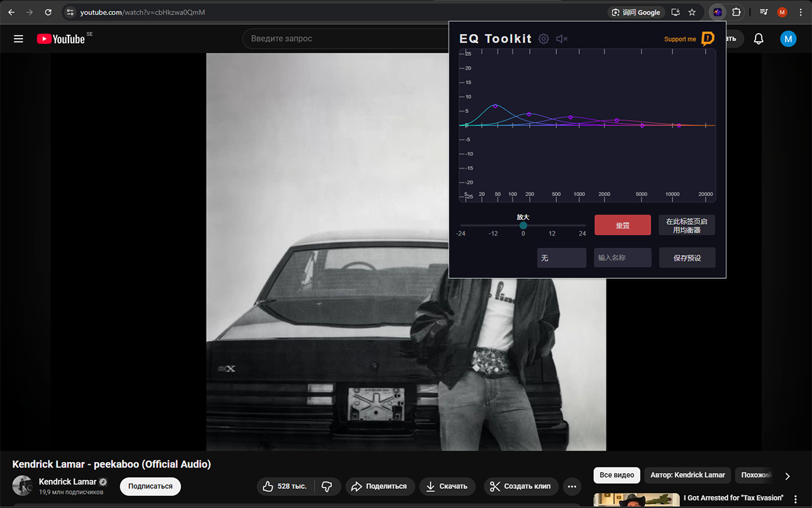Select the EQ band point at 5000 Hz
The image size is (812, 508).
coord(642,126)
